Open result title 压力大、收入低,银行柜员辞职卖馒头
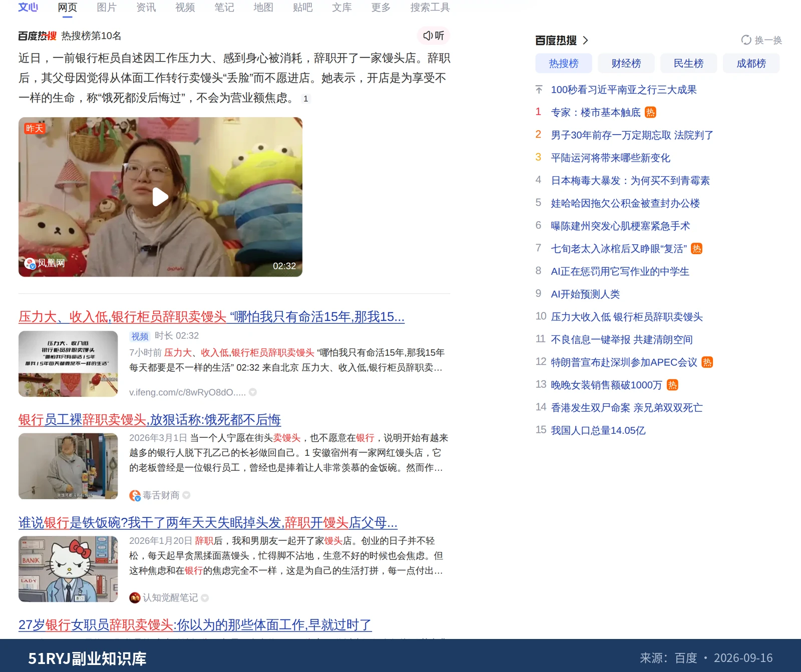Screen dimensions: 801x672 (211, 317)
